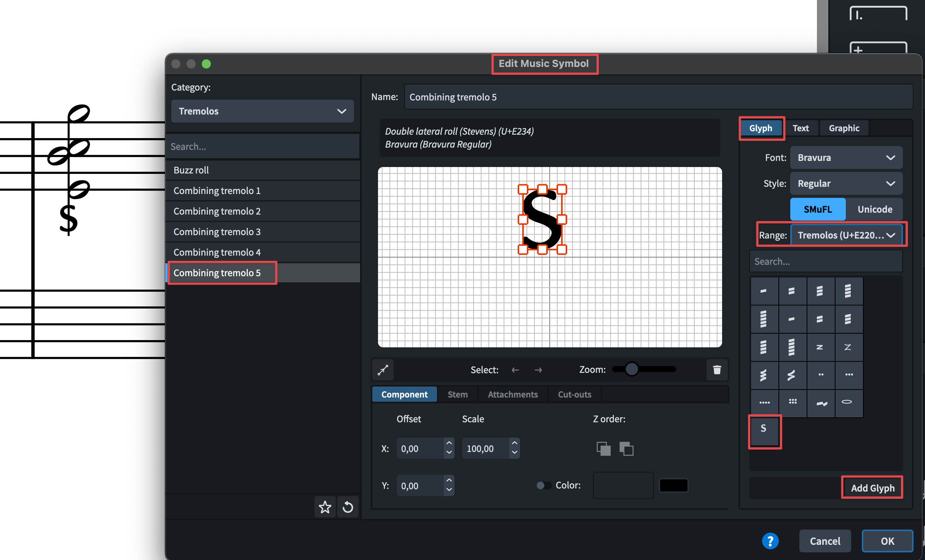Click the blue help question mark icon
925x560 pixels.
[770, 541]
